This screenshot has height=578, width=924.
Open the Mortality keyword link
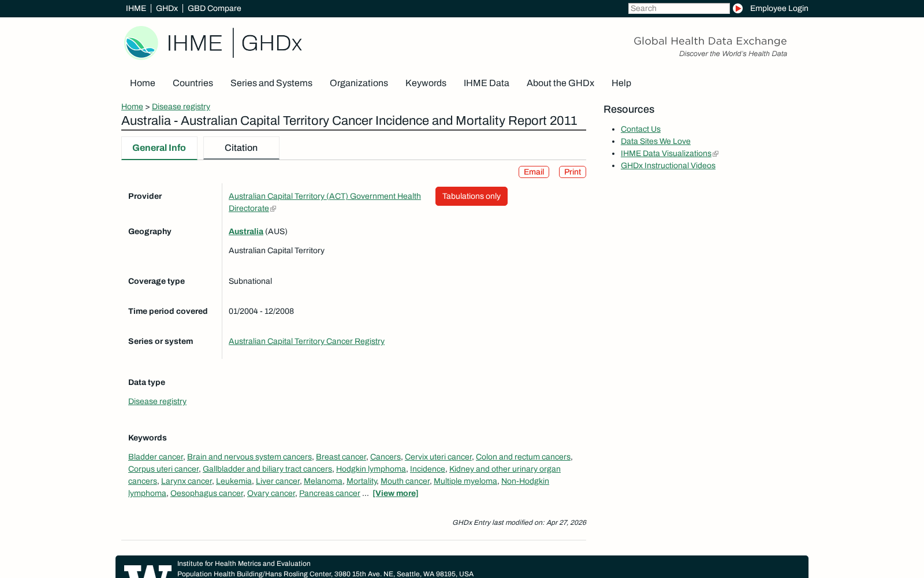[362, 481]
